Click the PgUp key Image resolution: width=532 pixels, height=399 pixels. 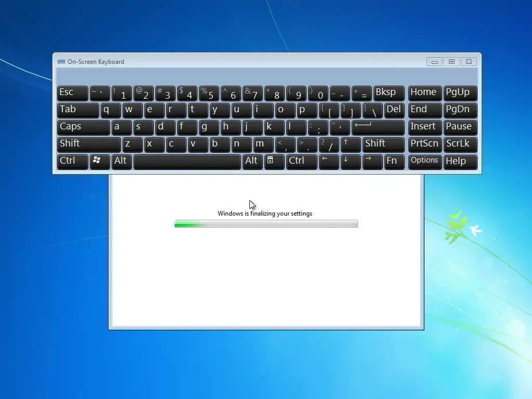point(460,94)
